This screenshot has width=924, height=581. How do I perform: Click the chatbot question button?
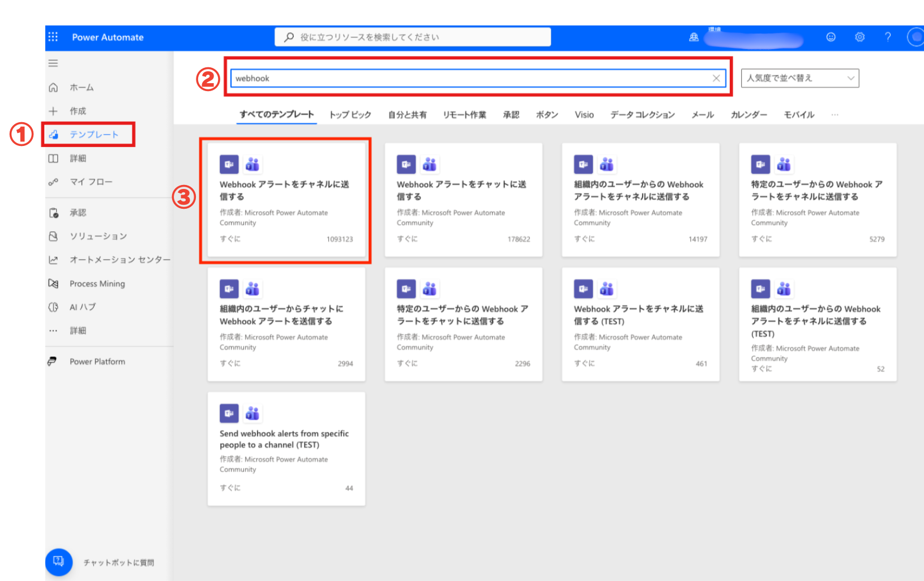coord(59,562)
